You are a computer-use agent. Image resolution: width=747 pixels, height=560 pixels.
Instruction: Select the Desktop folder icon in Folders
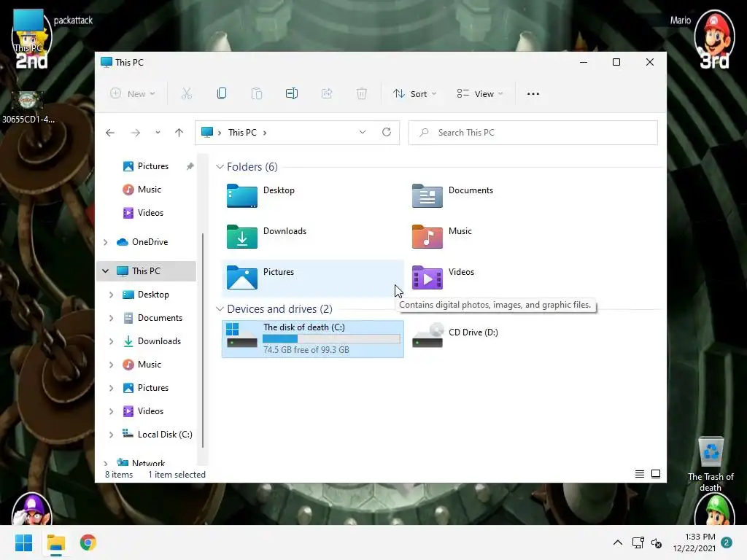coord(242,195)
